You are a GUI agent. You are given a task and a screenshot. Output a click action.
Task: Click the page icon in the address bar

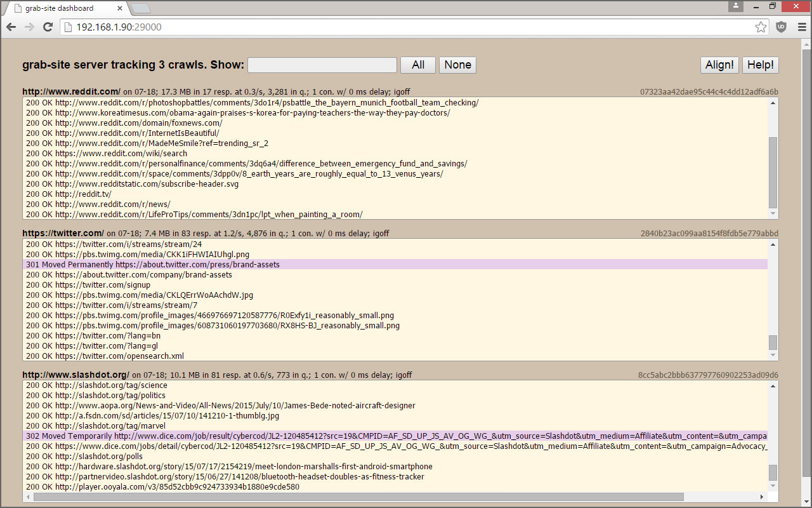(x=69, y=27)
